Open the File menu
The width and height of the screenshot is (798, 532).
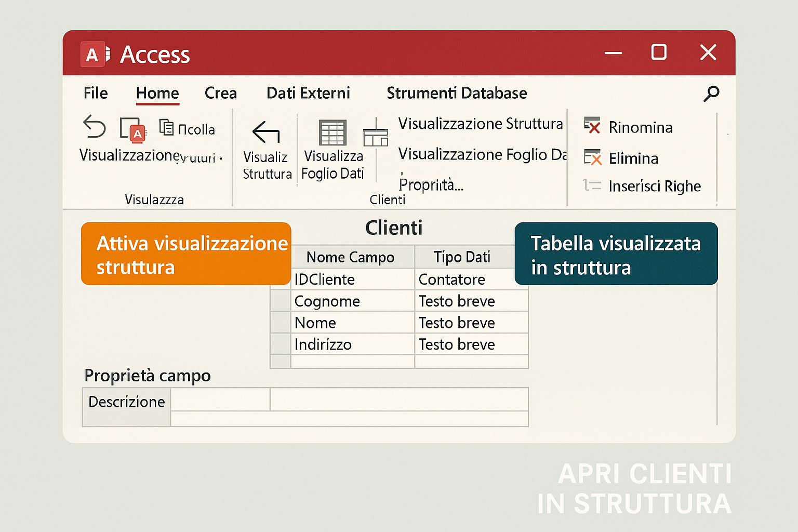tap(96, 93)
